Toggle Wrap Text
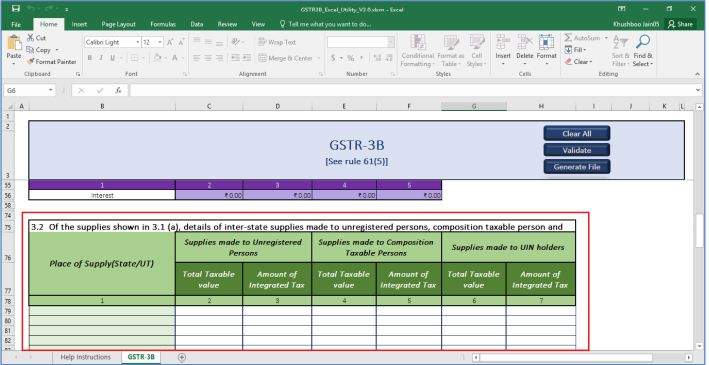The width and height of the screenshot is (709, 365). (x=277, y=42)
